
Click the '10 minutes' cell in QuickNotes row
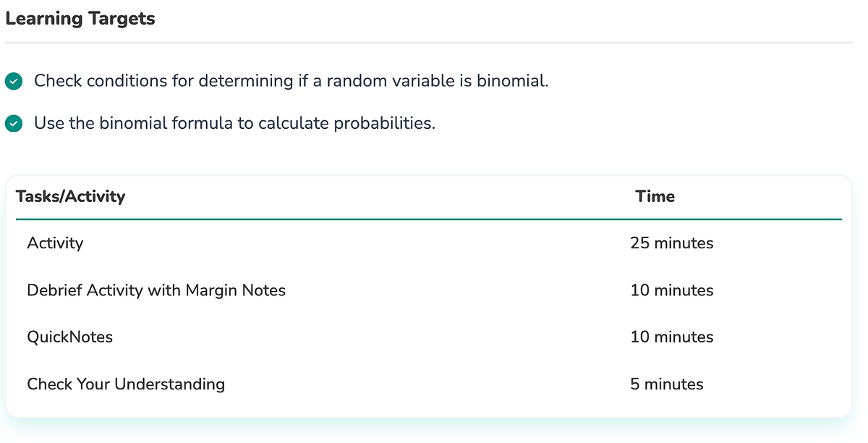[x=671, y=337]
